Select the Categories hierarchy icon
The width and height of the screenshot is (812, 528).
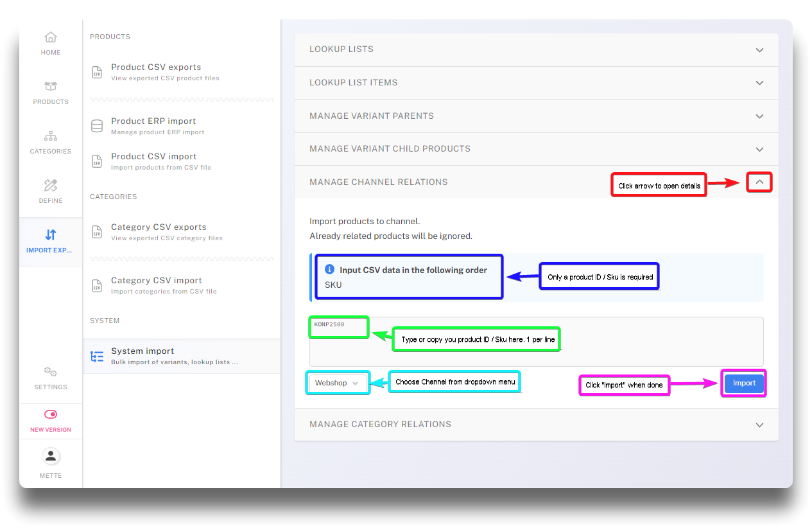(x=51, y=136)
